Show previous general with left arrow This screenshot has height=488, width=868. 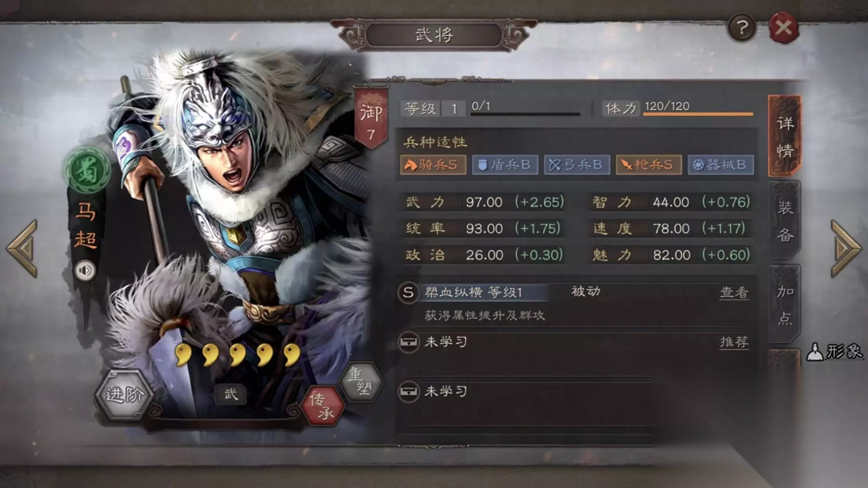[22, 248]
